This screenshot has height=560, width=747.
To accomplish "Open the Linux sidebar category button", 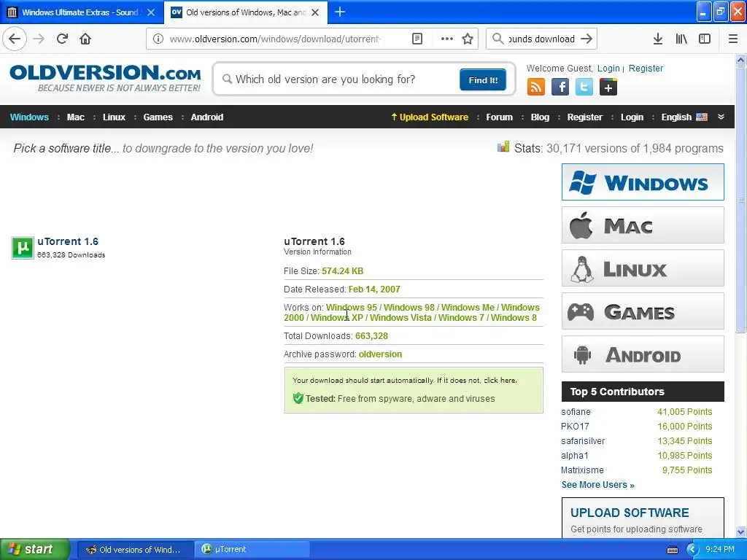I will coord(643,268).
